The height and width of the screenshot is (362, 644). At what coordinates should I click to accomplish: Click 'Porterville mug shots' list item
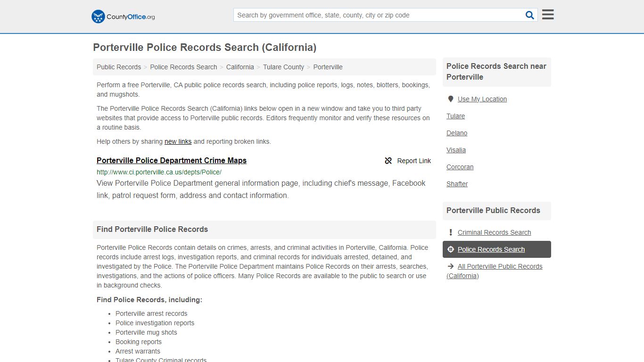click(146, 332)
